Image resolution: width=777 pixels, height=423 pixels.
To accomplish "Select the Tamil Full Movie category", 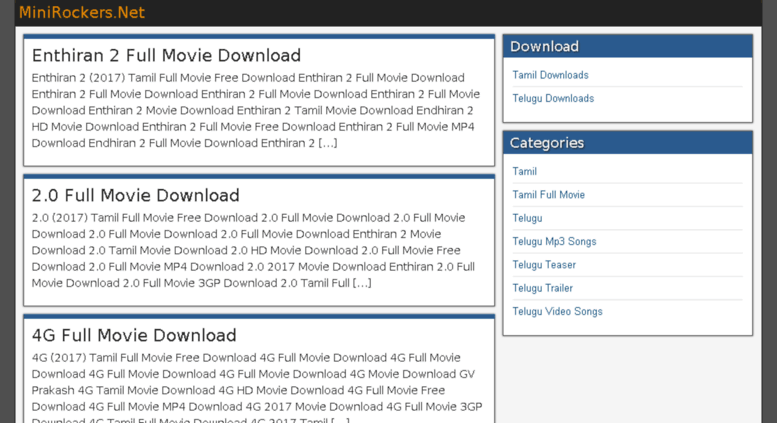I will pos(548,194).
